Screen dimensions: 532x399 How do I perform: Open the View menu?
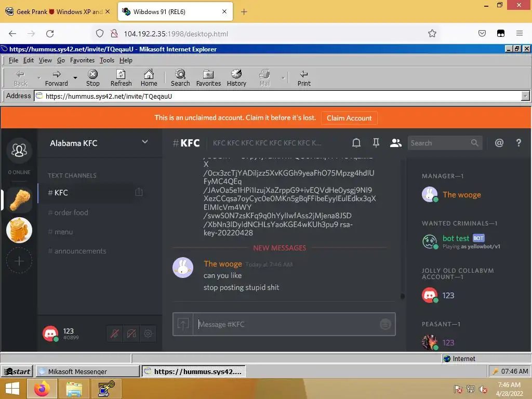[x=45, y=60]
